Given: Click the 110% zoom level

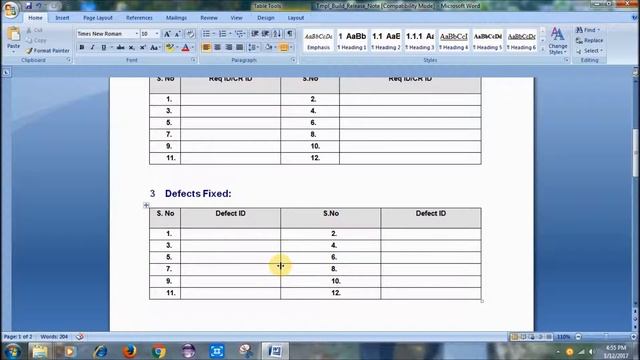Looking at the screenshot, I should (563, 337).
